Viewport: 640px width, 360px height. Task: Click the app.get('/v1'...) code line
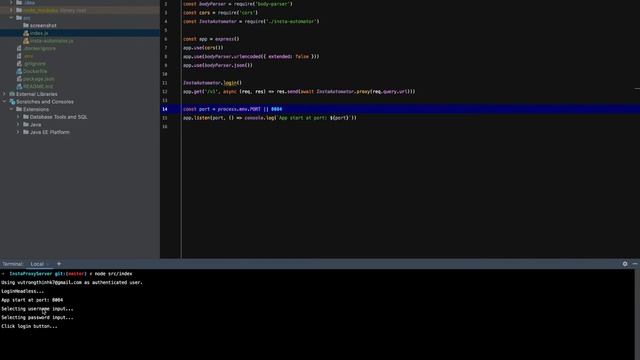[x=299, y=91]
